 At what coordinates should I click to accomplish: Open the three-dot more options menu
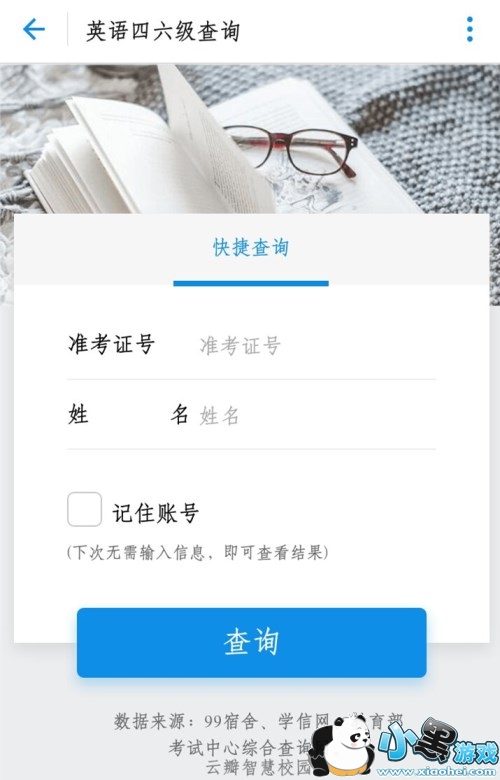point(470,29)
